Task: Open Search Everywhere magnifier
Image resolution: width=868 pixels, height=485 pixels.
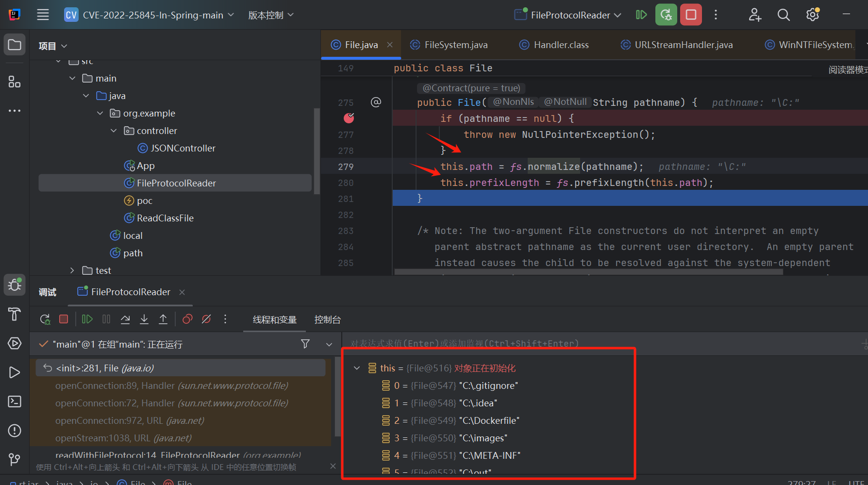Action: click(x=784, y=15)
